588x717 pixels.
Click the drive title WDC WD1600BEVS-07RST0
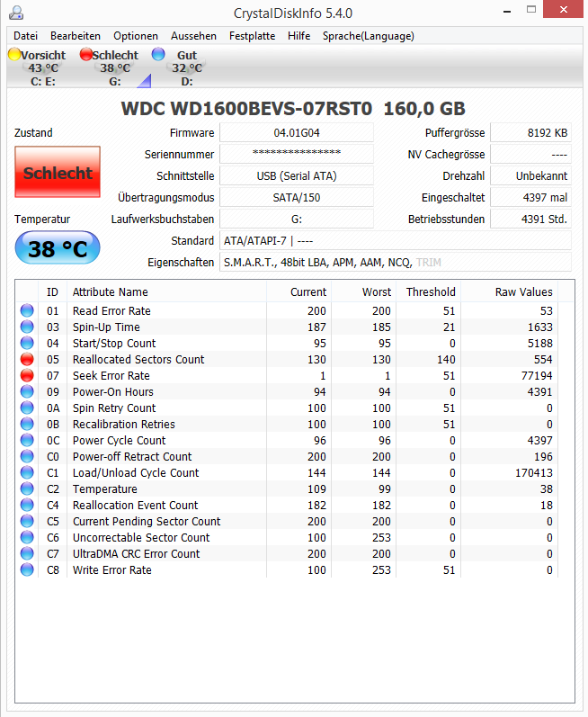246,109
